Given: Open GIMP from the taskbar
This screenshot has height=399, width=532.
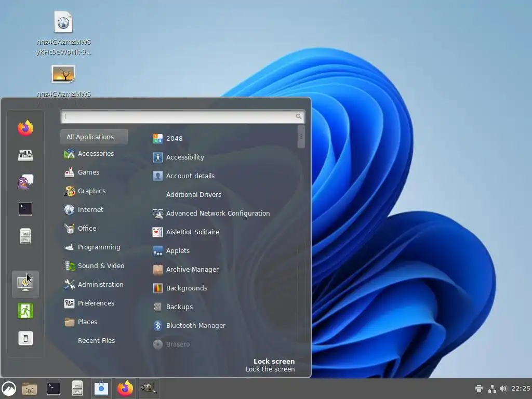Looking at the screenshot, I should (x=149, y=388).
